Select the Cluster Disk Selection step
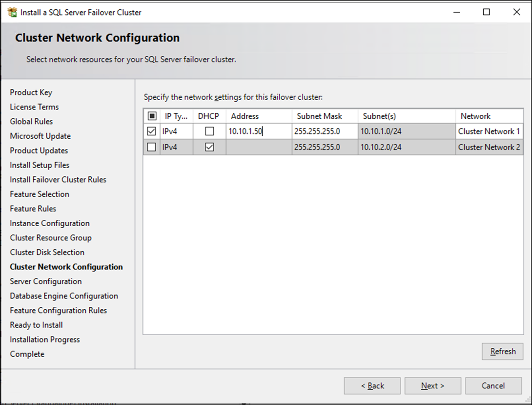Viewport: 532px width, 405px height. 47,252
